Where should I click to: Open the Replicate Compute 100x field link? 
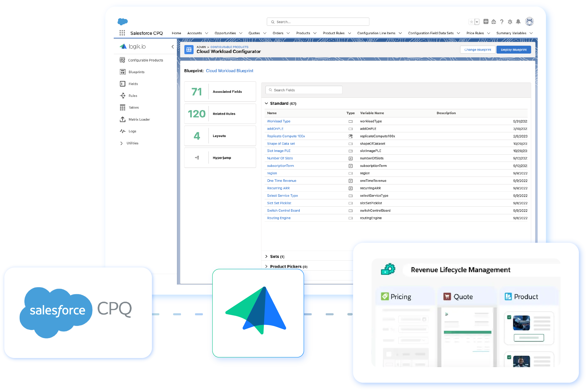pos(286,136)
